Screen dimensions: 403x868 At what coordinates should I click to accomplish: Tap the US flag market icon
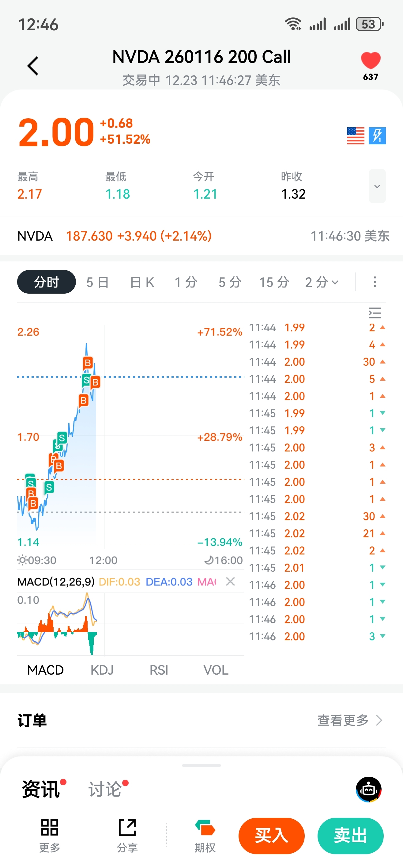pos(356,136)
